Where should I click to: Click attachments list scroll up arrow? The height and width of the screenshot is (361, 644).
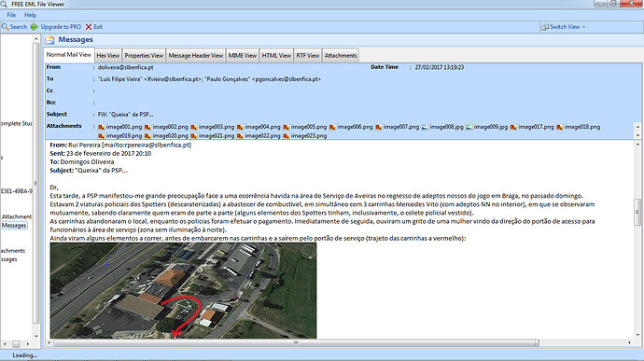(637, 126)
